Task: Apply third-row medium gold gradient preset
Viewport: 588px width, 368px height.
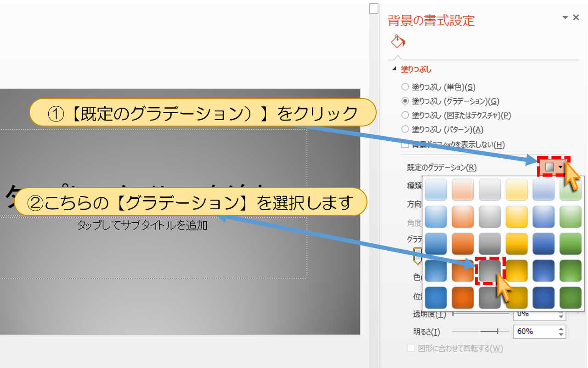Action: [x=517, y=244]
